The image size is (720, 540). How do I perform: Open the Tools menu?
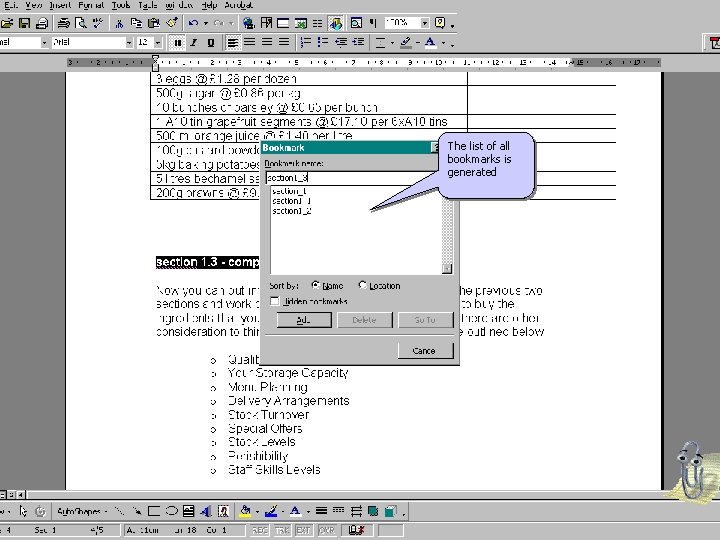click(121, 5)
